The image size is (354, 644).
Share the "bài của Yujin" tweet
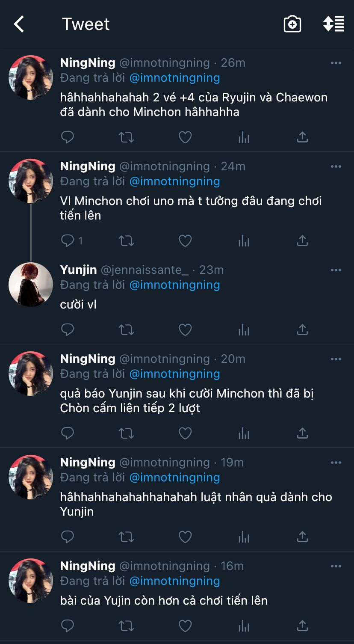pyautogui.click(x=302, y=626)
